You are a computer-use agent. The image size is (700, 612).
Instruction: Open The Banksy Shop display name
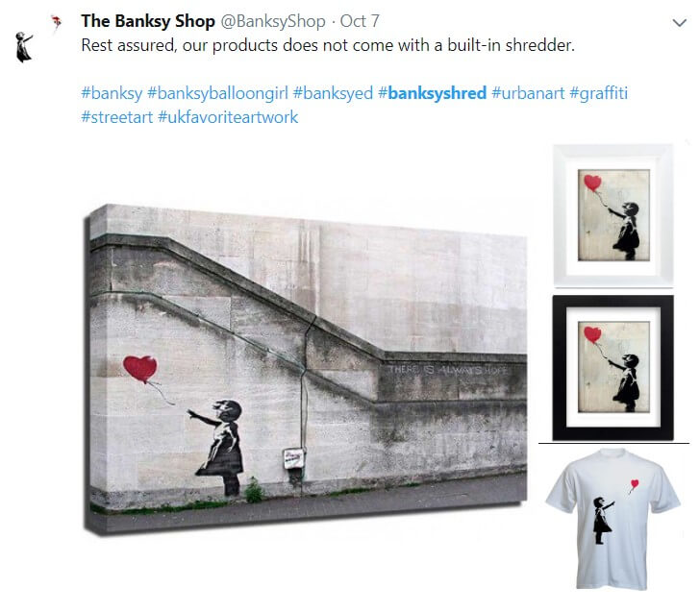(x=148, y=21)
